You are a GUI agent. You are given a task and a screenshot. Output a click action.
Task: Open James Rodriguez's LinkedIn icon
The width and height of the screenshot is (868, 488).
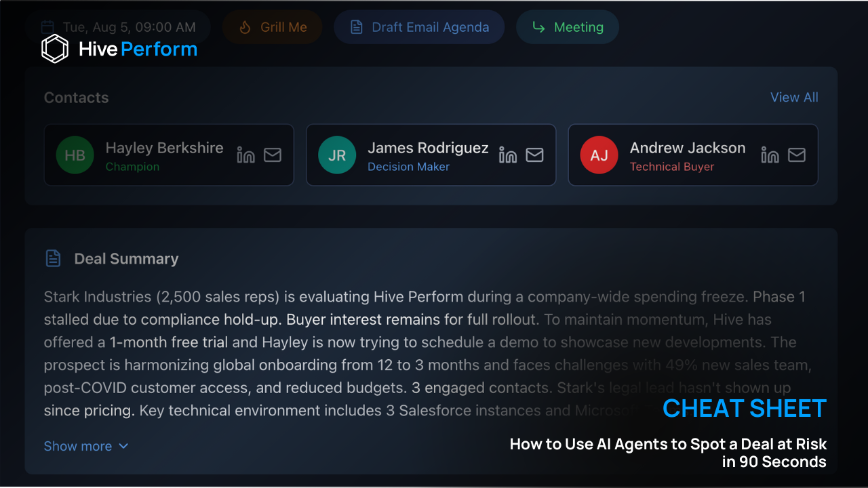point(508,155)
